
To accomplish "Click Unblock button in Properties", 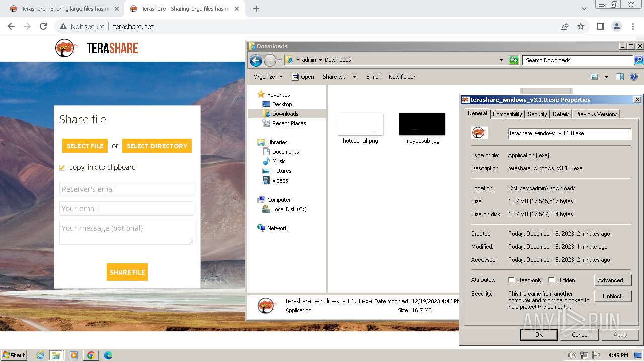I will click(613, 296).
